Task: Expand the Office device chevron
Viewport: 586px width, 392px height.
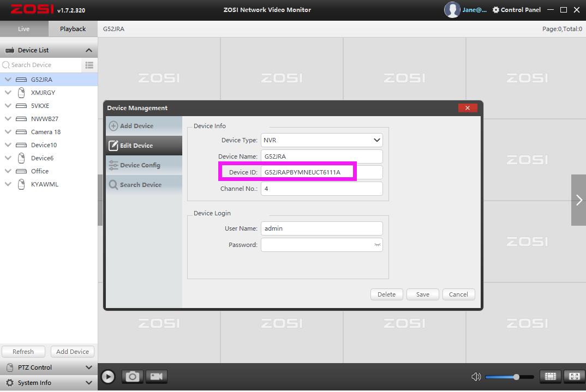Action: [8, 171]
